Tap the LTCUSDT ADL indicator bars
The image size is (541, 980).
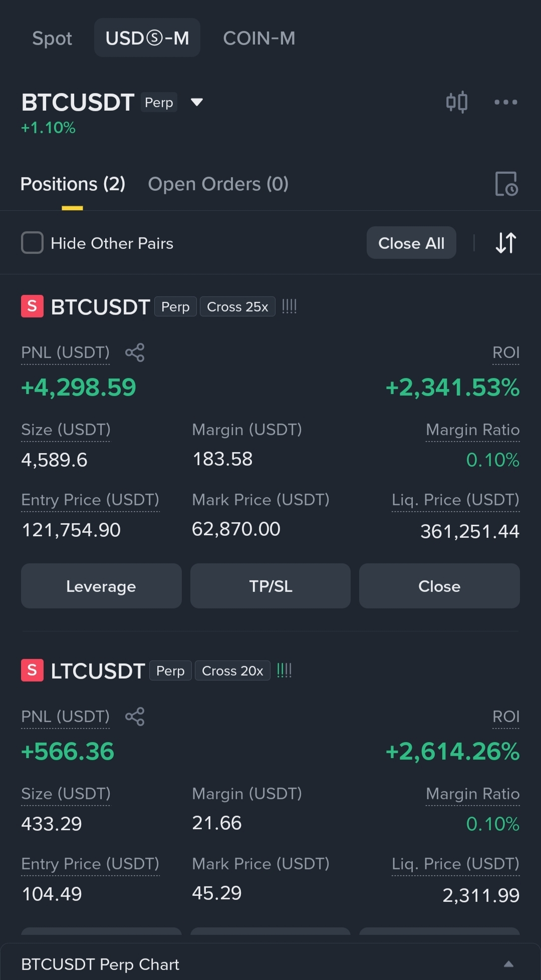click(284, 671)
